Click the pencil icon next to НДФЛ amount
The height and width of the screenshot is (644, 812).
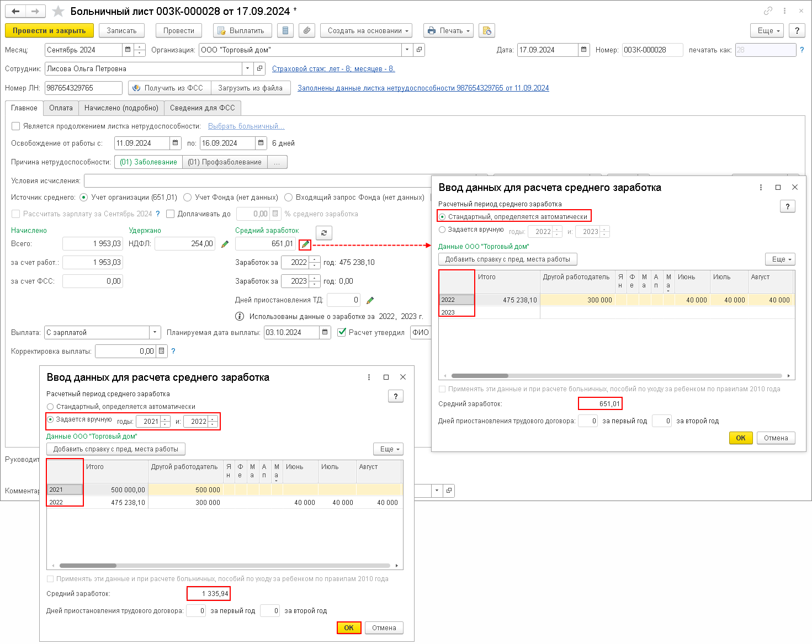click(x=225, y=244)
